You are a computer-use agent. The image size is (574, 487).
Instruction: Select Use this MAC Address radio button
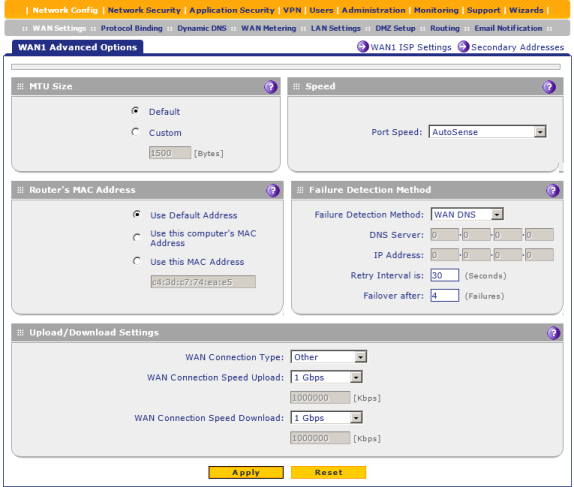coord(137,261)
